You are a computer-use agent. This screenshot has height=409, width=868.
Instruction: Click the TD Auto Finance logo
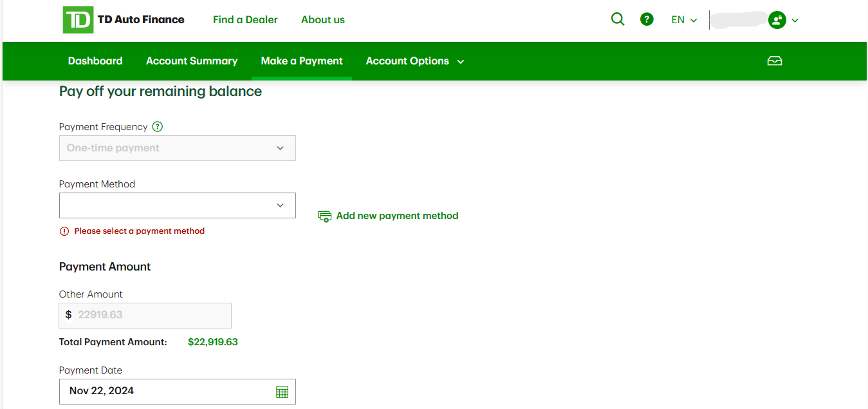(x=124, y=20)
